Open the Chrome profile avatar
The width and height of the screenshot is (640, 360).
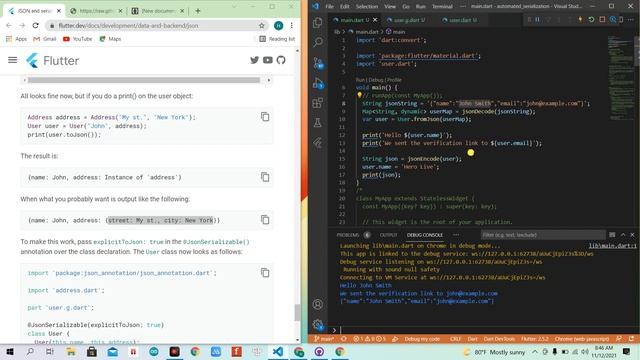278,25
